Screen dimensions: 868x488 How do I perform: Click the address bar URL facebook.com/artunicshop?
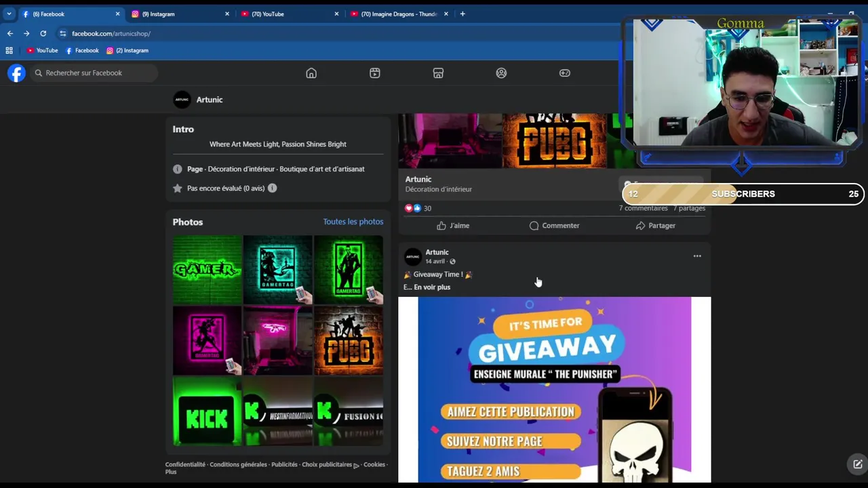coord(111,33)
